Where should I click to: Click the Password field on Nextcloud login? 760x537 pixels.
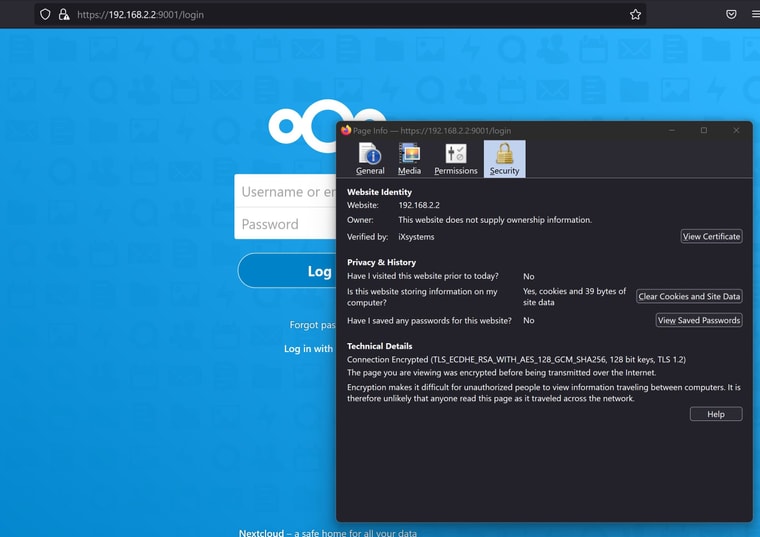click(285, 224)
